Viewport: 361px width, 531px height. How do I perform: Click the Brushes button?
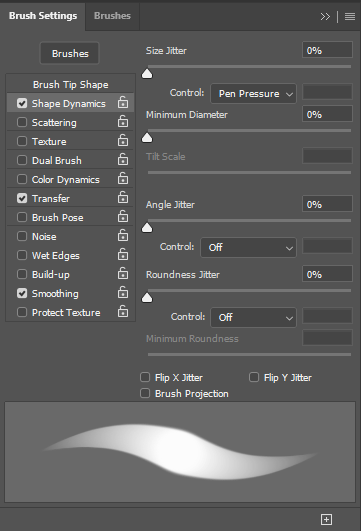[x=70, y=54]
